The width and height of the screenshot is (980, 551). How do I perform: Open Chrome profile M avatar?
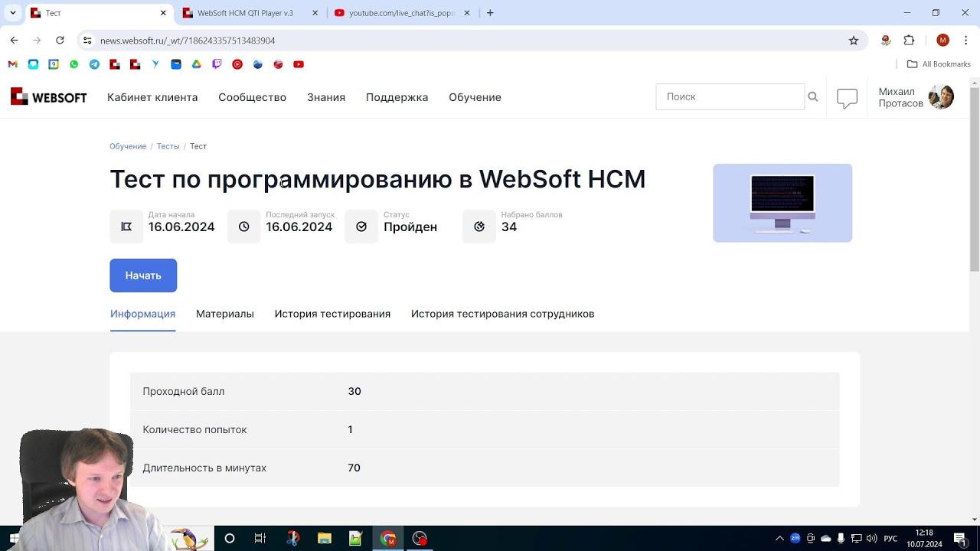942,41
